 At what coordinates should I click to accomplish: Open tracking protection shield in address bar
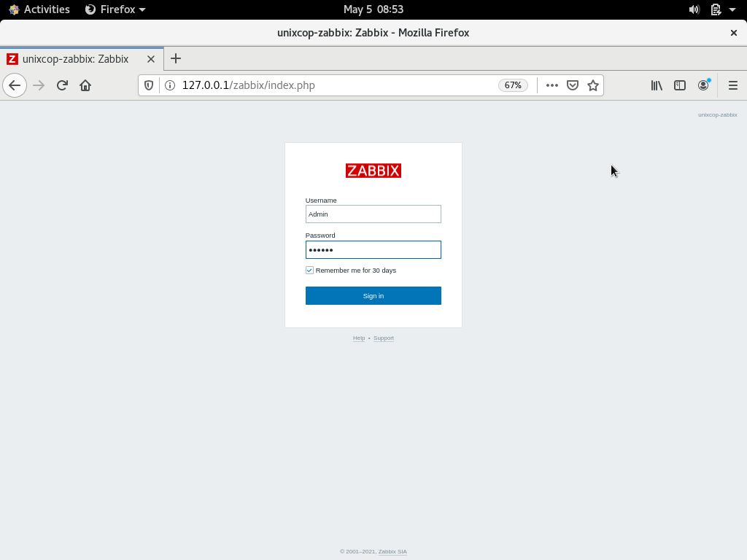pyautogui.click(x=149, y=85)
